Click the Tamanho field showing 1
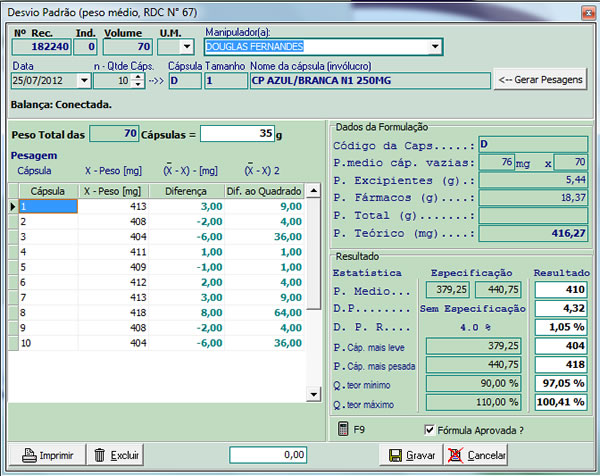Screen dimensions: 600x476 pos(226,81)
